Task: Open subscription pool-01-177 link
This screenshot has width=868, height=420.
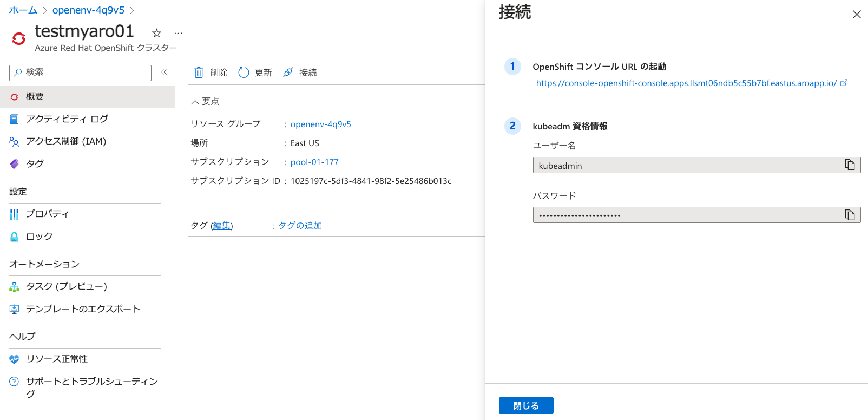Action: [x=314, y=162]
